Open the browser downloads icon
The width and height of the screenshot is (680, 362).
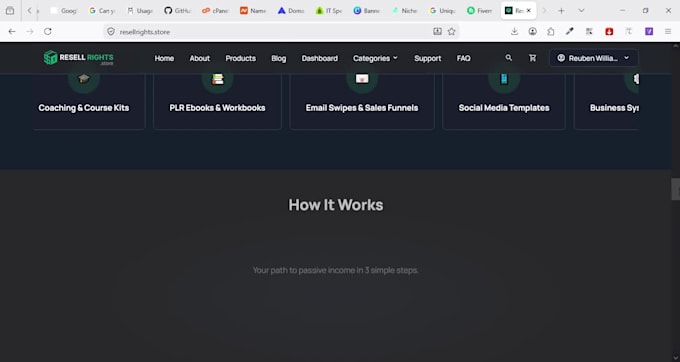click(514, 31)
